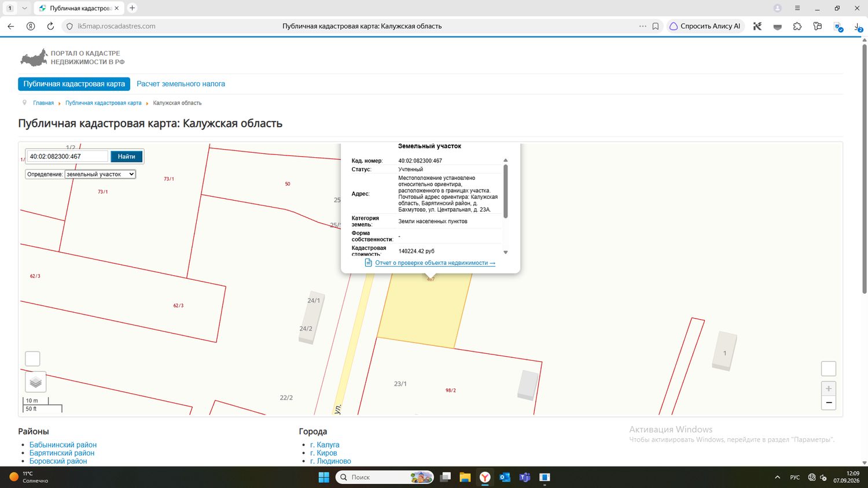Viewport: 868px width, 488px height.
Task: Open the Бабынинский район link
Action: [x=63, y=445]
